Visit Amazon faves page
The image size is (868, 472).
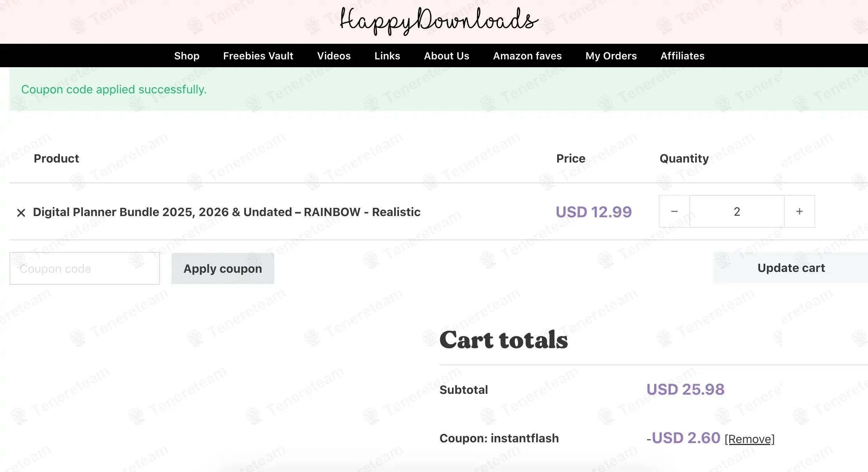tap(527, 56)
